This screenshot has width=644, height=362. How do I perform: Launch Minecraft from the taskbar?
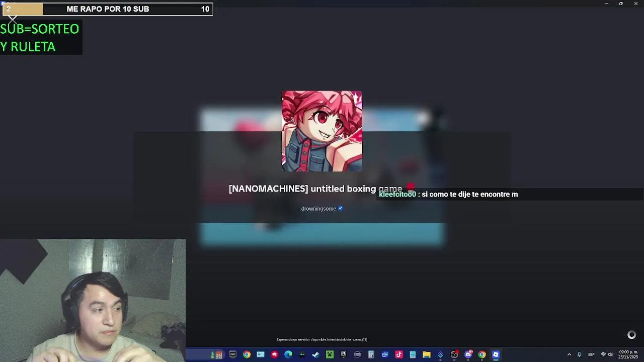pyautogui.click(x=330, y=354)
